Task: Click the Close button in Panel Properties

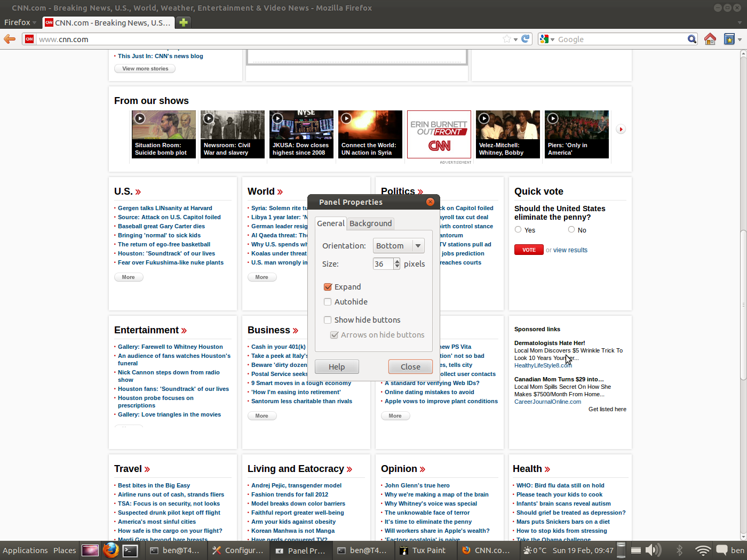Action: click(x=410, y=366)
